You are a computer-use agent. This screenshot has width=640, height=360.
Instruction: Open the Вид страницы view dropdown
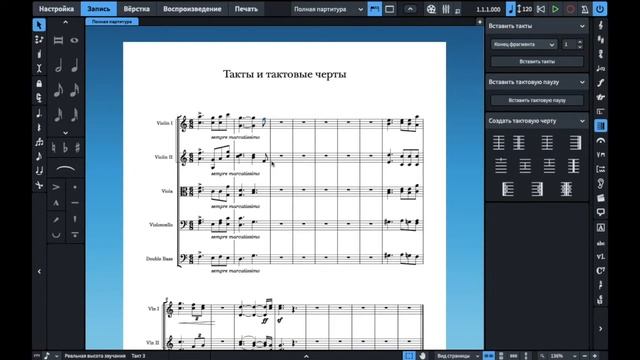pos(458,356)
